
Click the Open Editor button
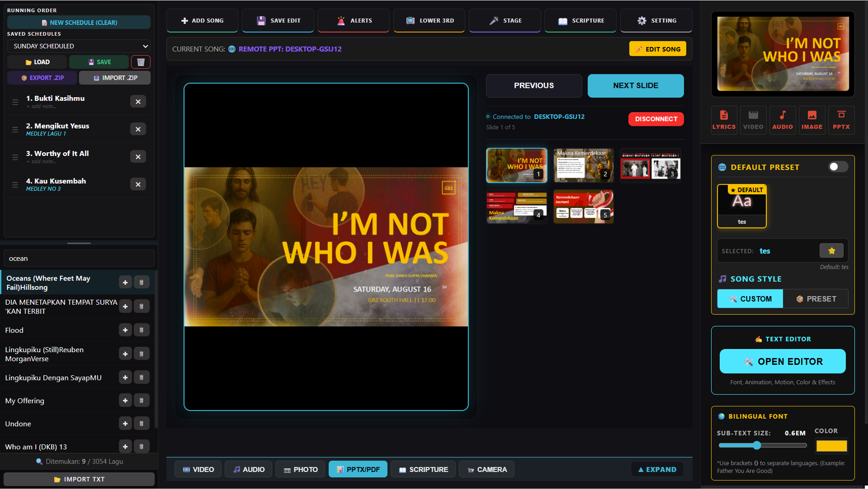(782, 361)
